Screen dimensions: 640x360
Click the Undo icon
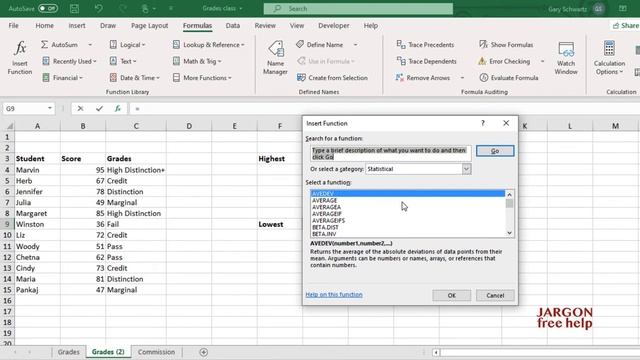click(98, 8)
